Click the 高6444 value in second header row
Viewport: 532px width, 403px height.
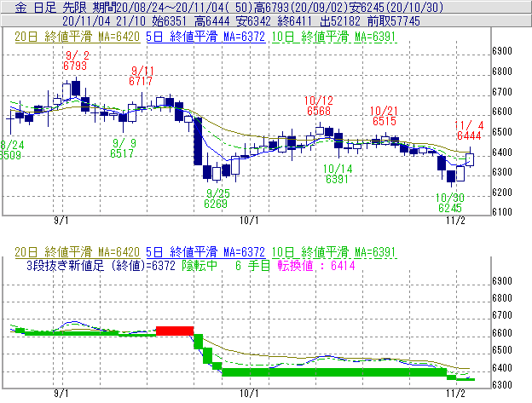pos(211,21)
